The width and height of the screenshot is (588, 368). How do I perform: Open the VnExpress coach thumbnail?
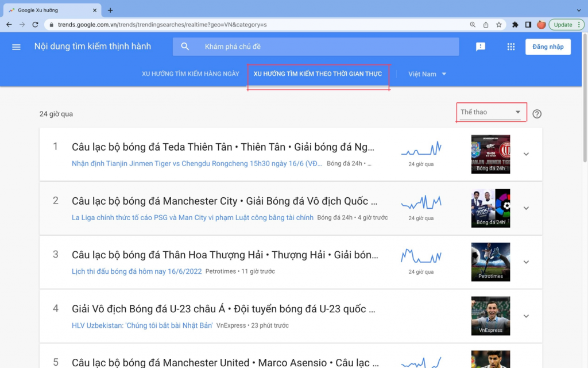point(490,316)
